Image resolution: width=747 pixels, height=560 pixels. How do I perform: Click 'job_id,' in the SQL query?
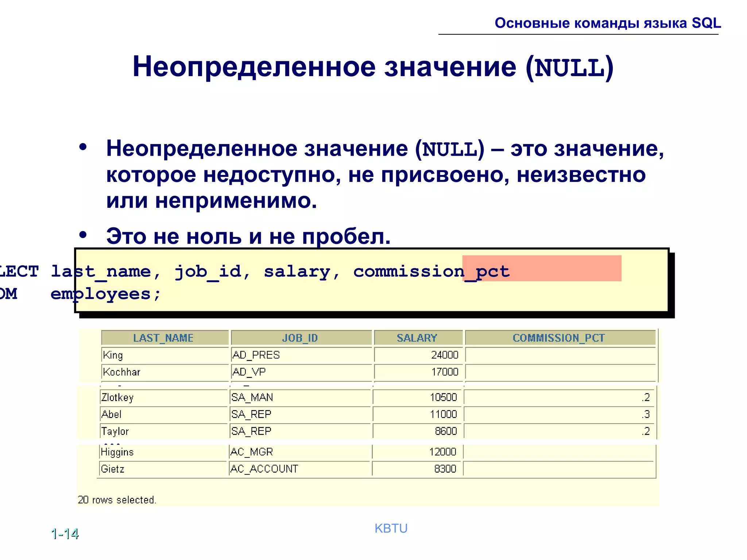(x=213, y=272)
